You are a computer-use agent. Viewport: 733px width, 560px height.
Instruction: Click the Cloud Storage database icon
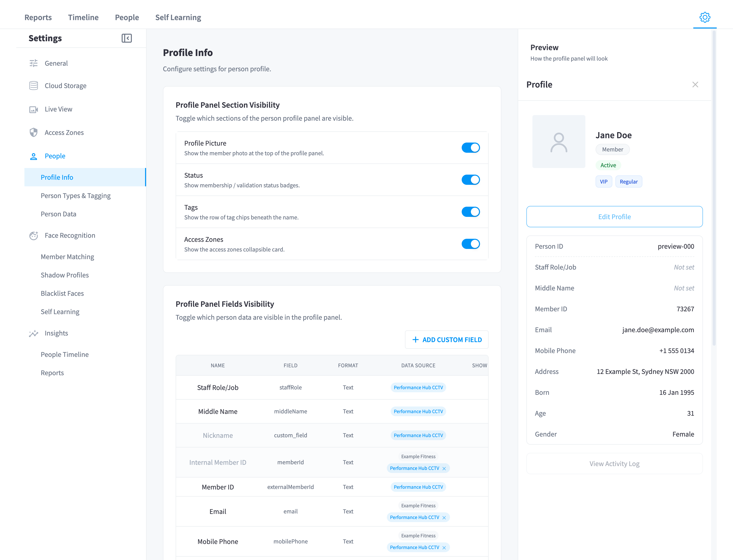coord(34,86)
